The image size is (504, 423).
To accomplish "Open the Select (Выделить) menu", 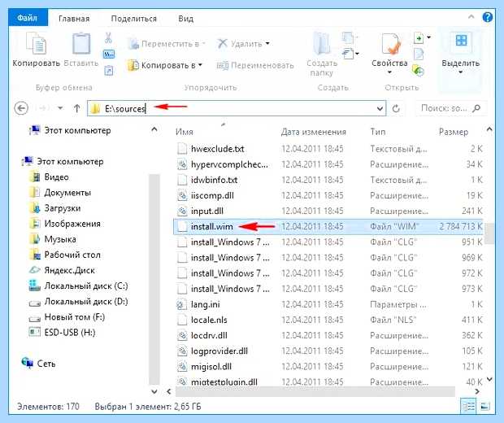I will pos(461,54).
